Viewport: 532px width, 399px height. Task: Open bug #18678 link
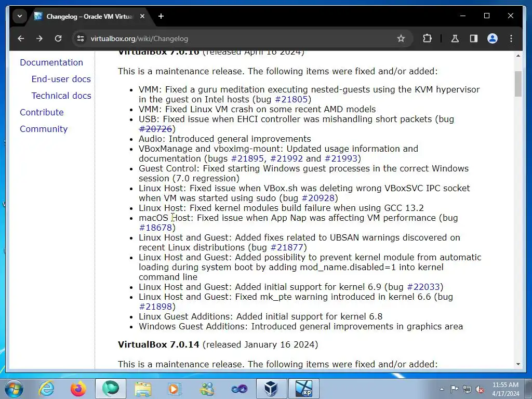click(x=155, y=228)
